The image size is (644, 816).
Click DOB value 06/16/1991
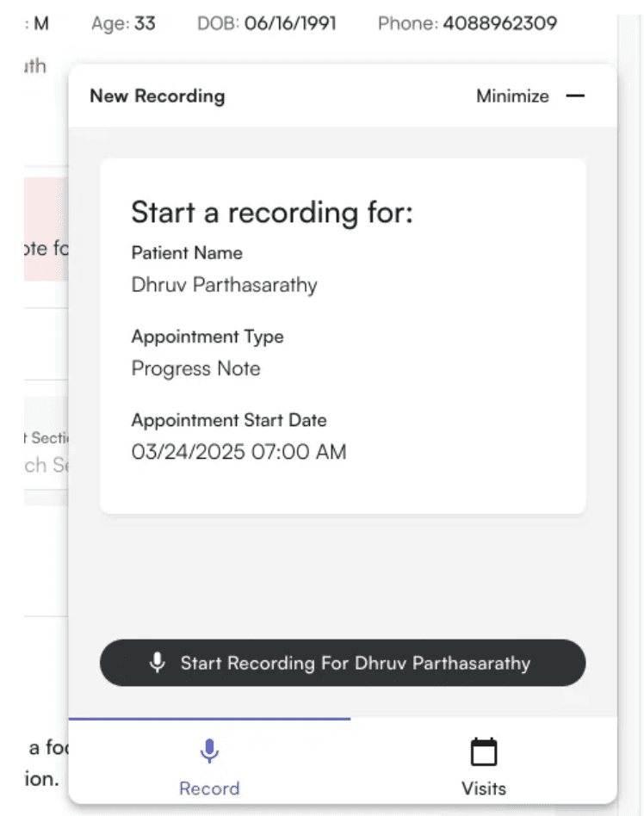coord(290,23)
